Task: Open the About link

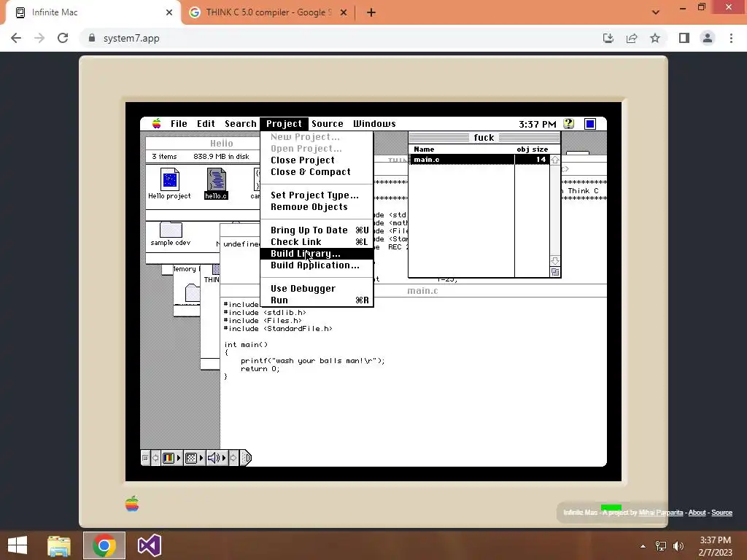Action: click(697, 513)
